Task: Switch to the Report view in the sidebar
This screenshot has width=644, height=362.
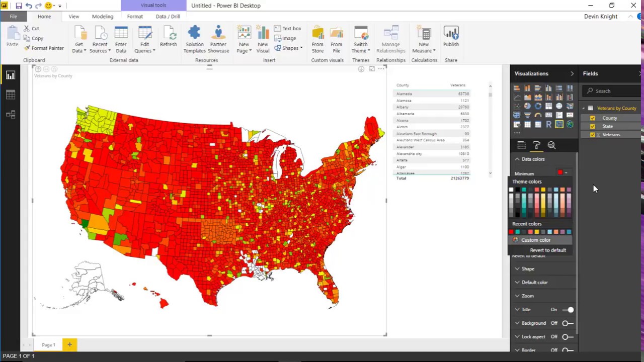Action: point(11,75)
